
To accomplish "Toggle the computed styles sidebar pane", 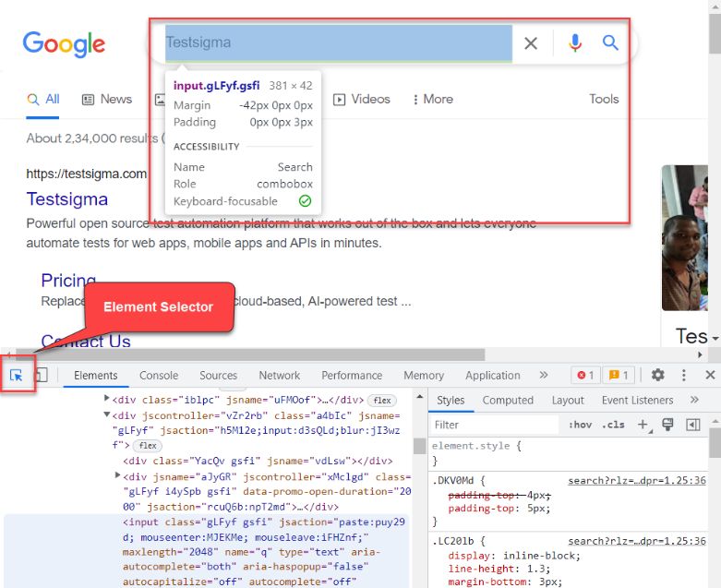I will tap(693, 425).
